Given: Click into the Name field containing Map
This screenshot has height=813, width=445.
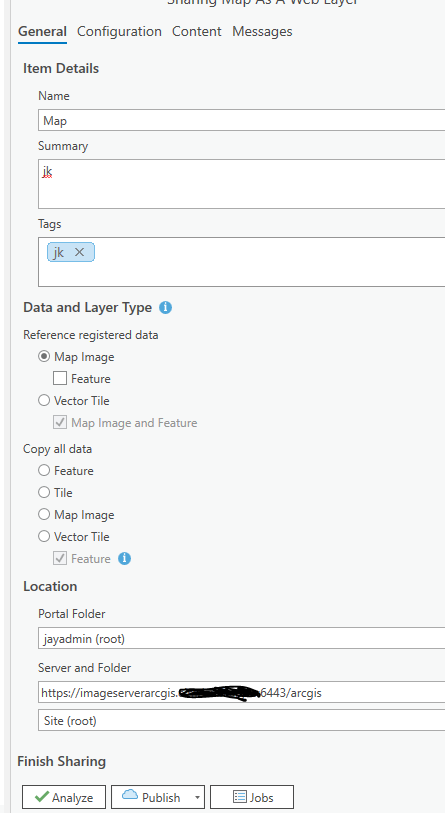Looking at the screenshot, I should click(x=241, y=120).
